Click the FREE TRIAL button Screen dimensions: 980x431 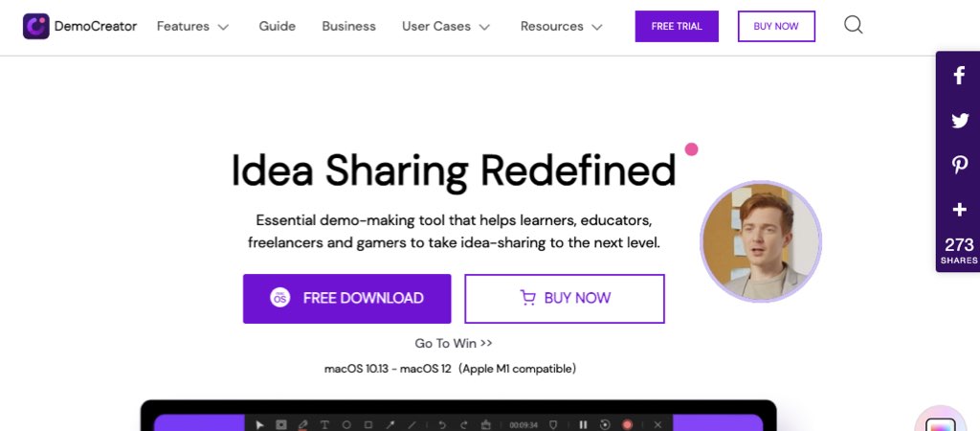pyautogui.click(x=677, y=26)
